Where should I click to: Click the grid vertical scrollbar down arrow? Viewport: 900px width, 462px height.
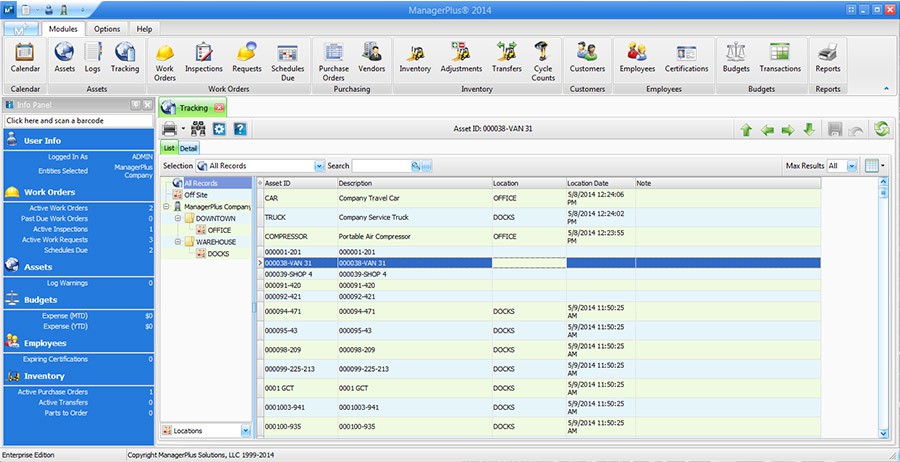pos(883,434)
